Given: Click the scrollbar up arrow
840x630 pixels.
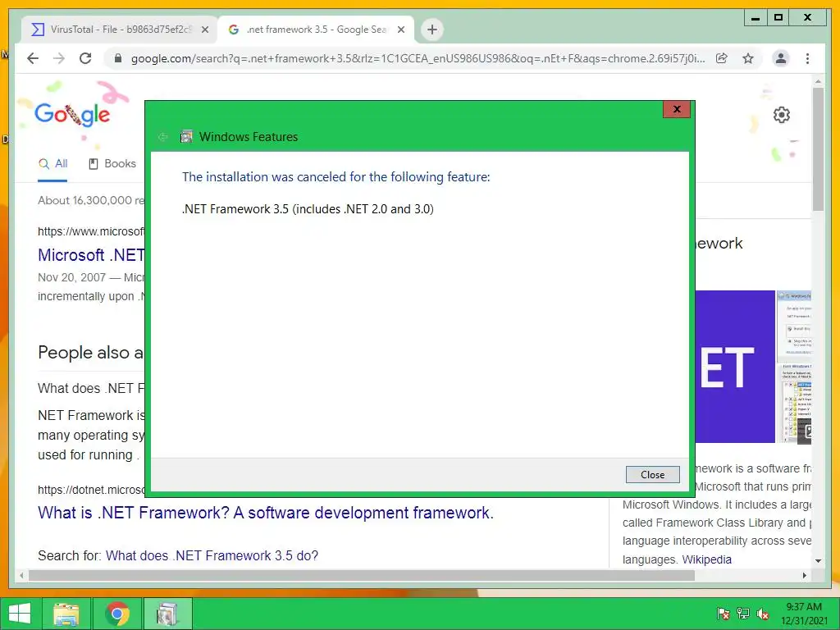Looking at the screenshot, I should point(818,81).
